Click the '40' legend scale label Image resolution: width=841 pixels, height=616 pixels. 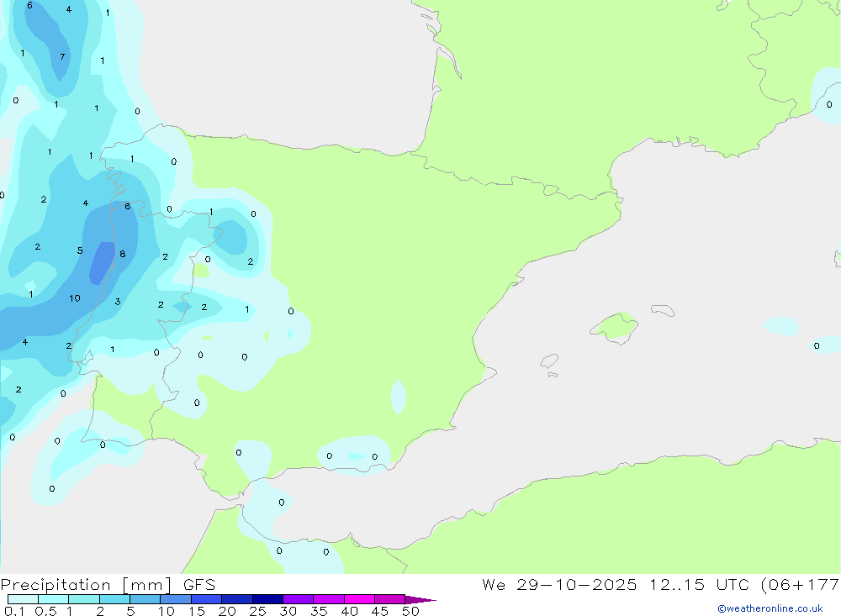pos(350,611)
